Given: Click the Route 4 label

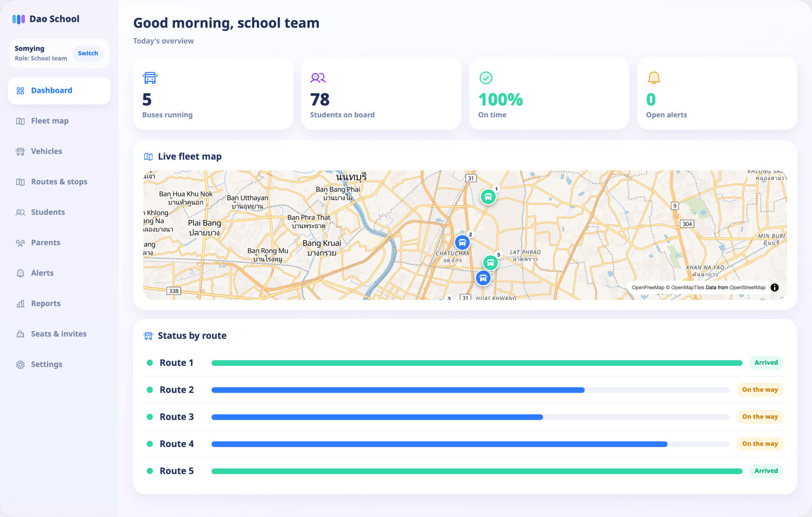Looking at the screenshot, I should 177,444.
